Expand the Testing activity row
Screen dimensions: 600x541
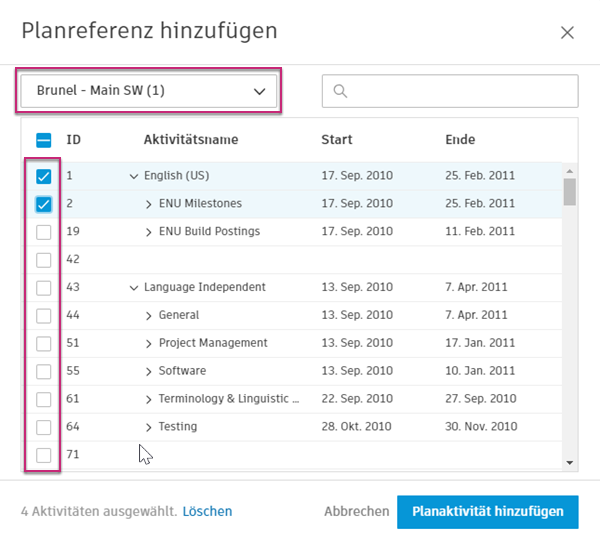tap(149, 427)
